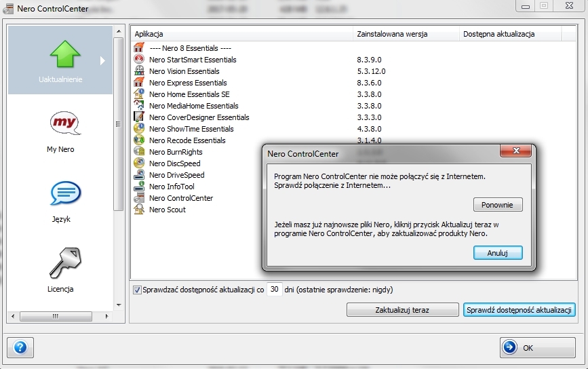Click the sidebar scroll left arrow
The image size is (588, 369).
[13, 317]
